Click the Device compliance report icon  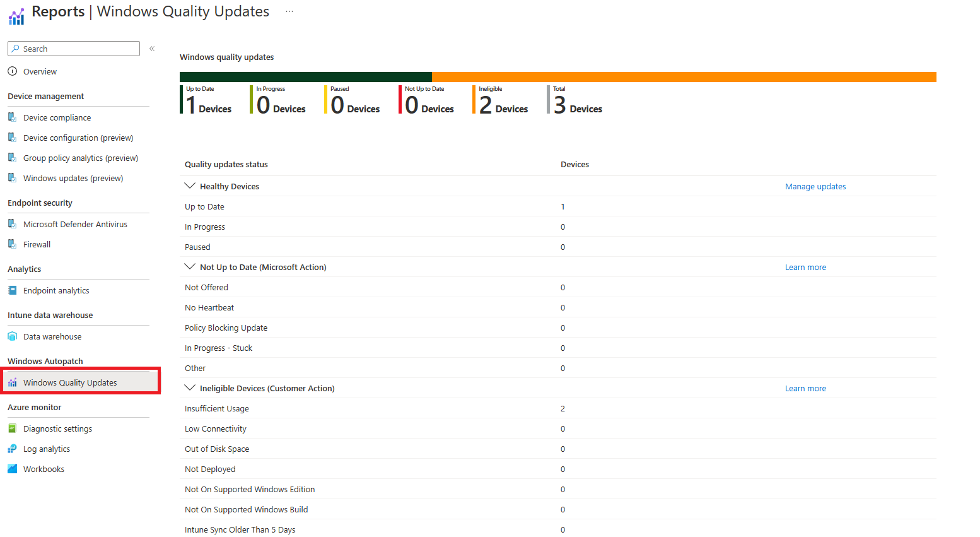pyautogui.click(x=13, y=117)
